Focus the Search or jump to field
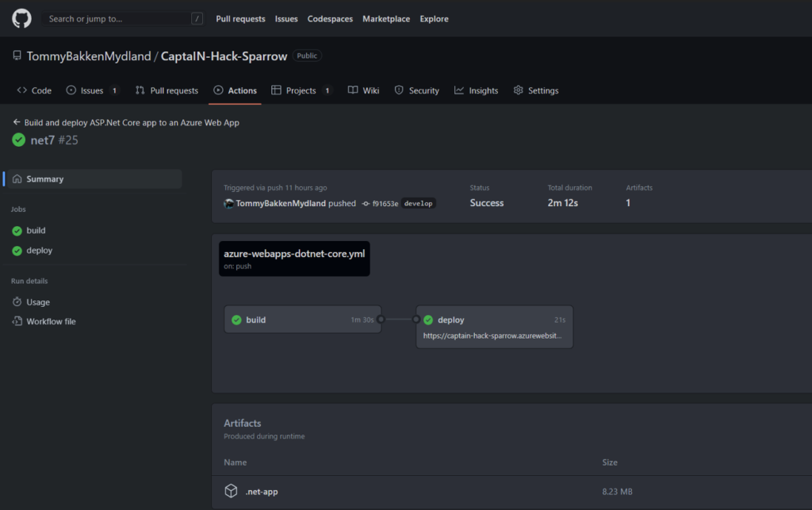The height and width of the screenshot is (510, 812). click(123, 19)
